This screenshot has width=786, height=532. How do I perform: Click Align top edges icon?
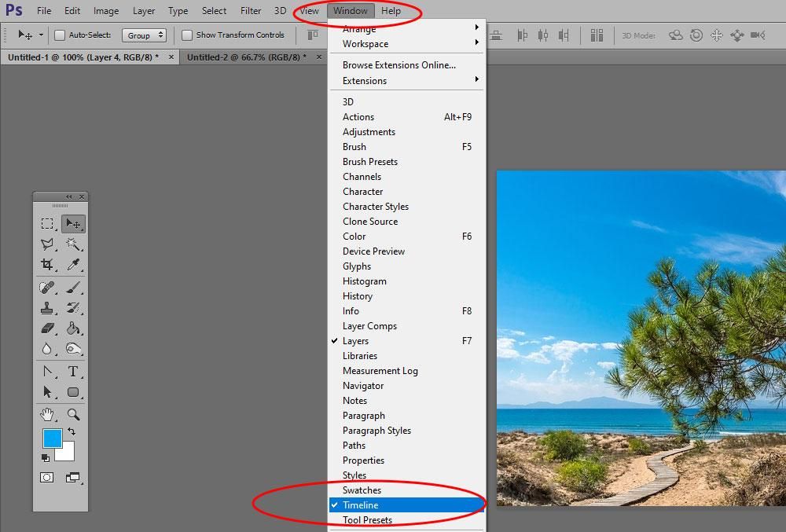click(x=313, y=35)
